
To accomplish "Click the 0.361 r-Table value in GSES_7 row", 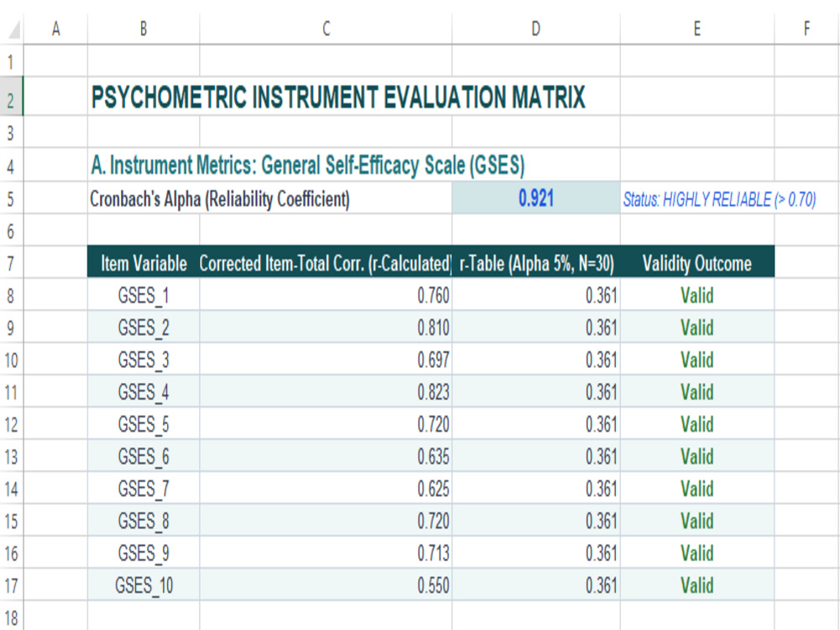I will click(x=536, y=489).
